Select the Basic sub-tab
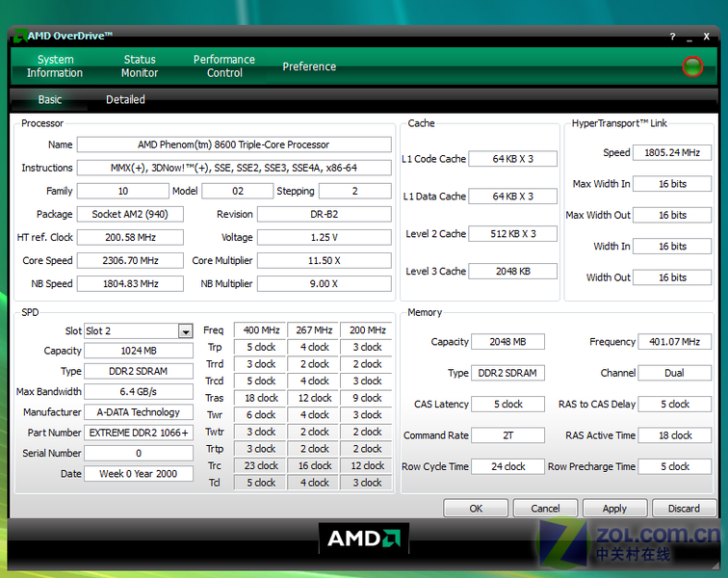This screenshot has height=578, width=728. (x=50, y=99)
